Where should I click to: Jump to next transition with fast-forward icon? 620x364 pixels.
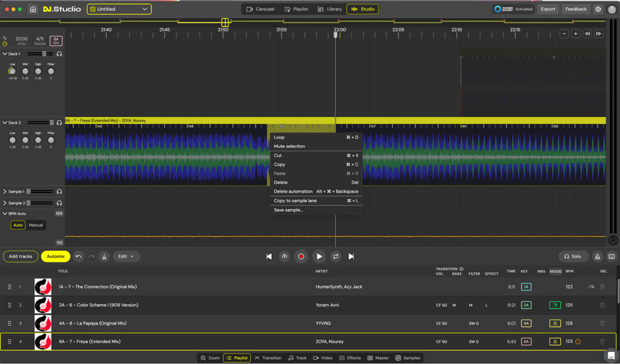tap(599, 33)
